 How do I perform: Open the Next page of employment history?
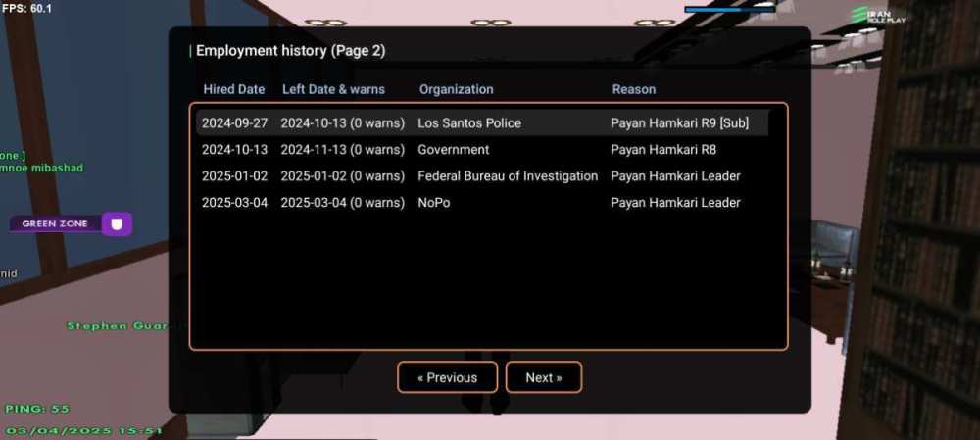coord(544,377)
